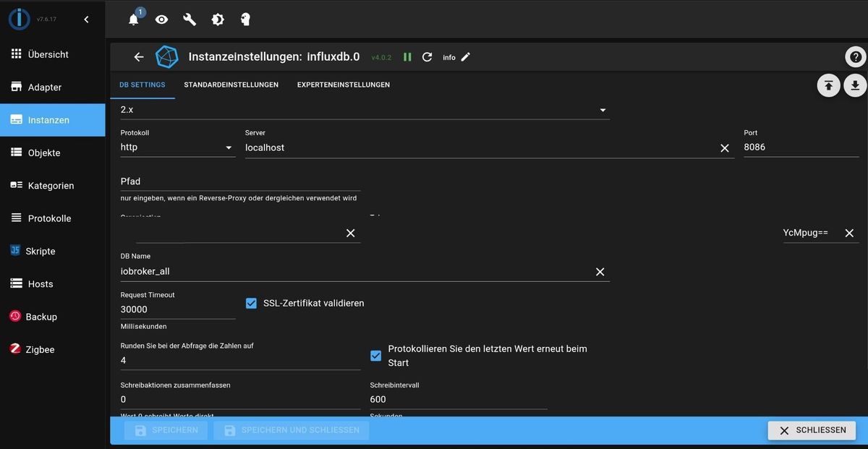Screen dimensions: 868x449
Task: Switch to the Standardeinstellungen tab
Action: coord(231,85)
